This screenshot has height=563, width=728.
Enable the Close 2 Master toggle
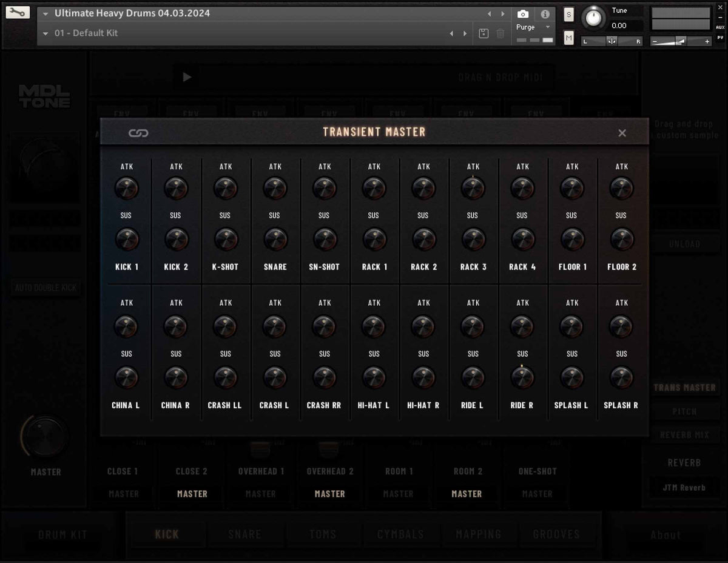pos(192,494)
